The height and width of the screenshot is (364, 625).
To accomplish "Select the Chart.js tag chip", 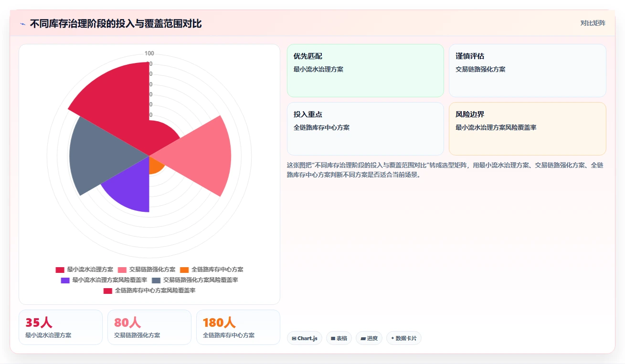I will [x=305, y=338].
